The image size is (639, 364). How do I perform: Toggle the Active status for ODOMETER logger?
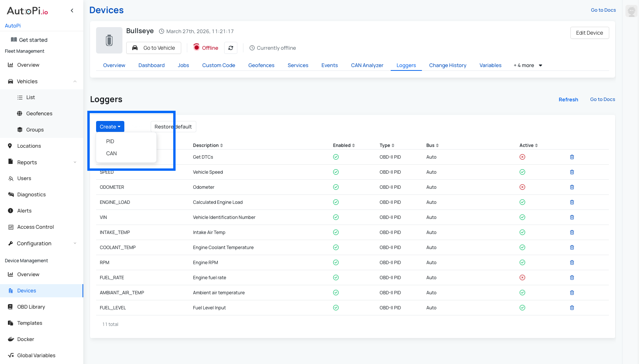tap(522, 187)
